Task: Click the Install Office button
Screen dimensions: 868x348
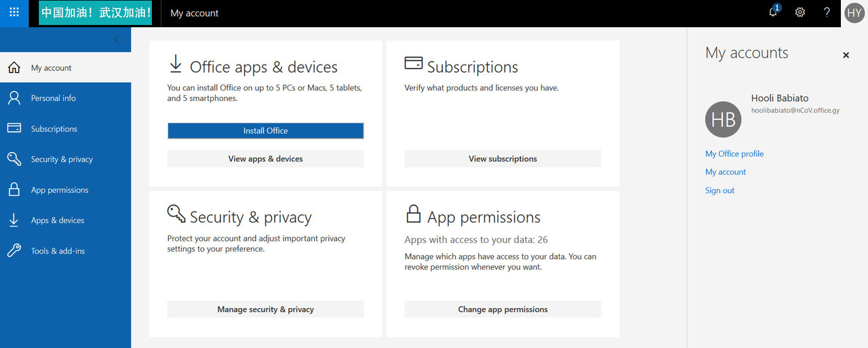Action: 266,131
